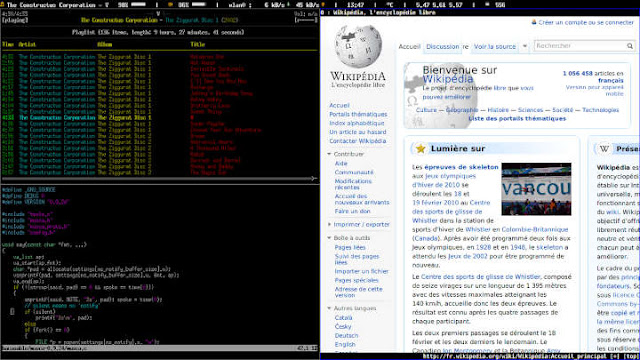Click the music player song progress bar
The height and width of the screenshot is (360, 640).
[x=159, y=178]
